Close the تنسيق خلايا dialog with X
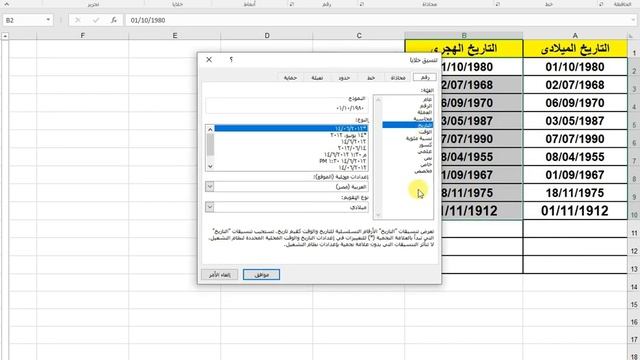 click(x=209, y=60)
